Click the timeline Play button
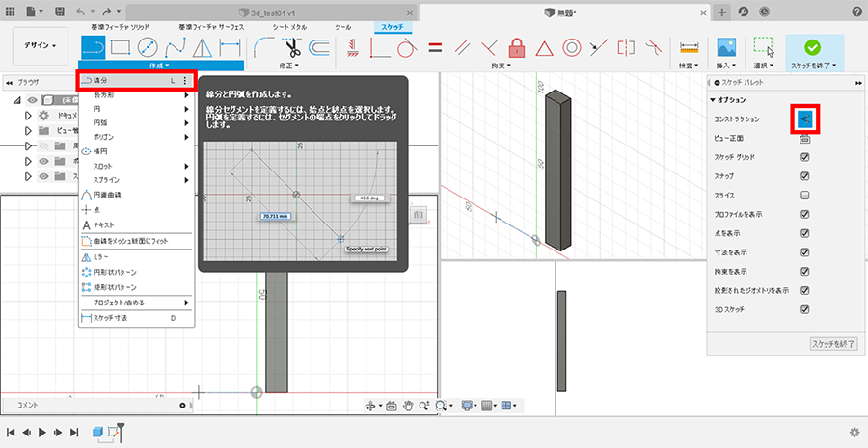868x448 pixels. [x=42, y=432]
